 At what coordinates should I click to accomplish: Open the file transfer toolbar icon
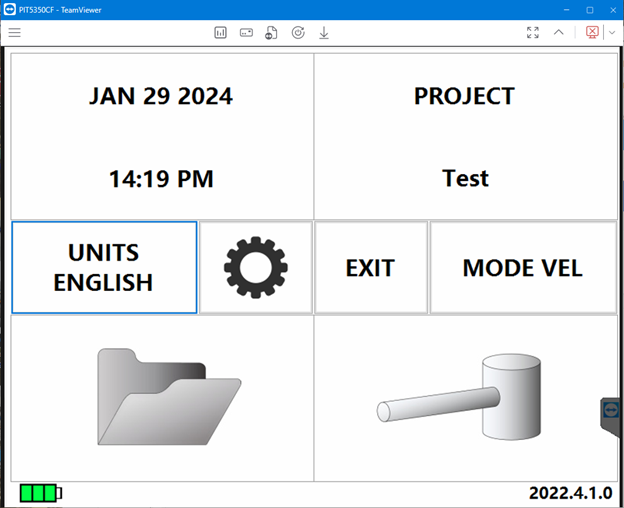[x=272, y=32]
